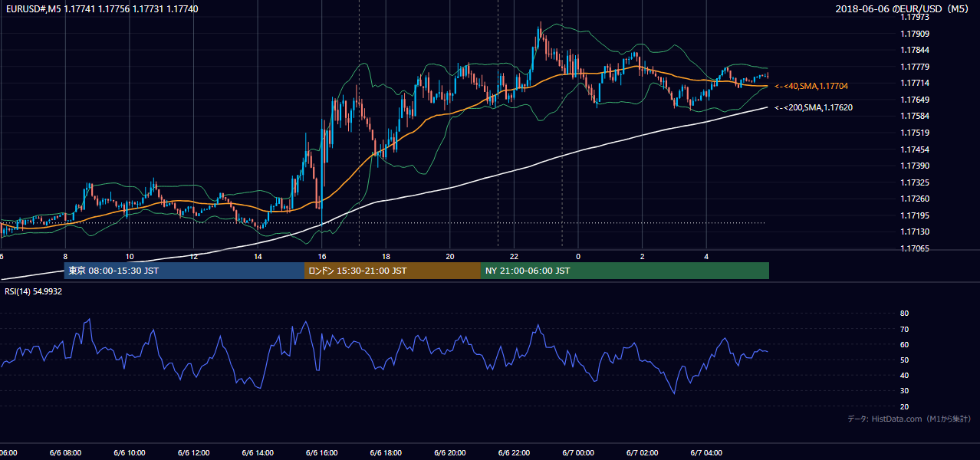Select the 6/6 16:00 time label

tap(321, 453)
